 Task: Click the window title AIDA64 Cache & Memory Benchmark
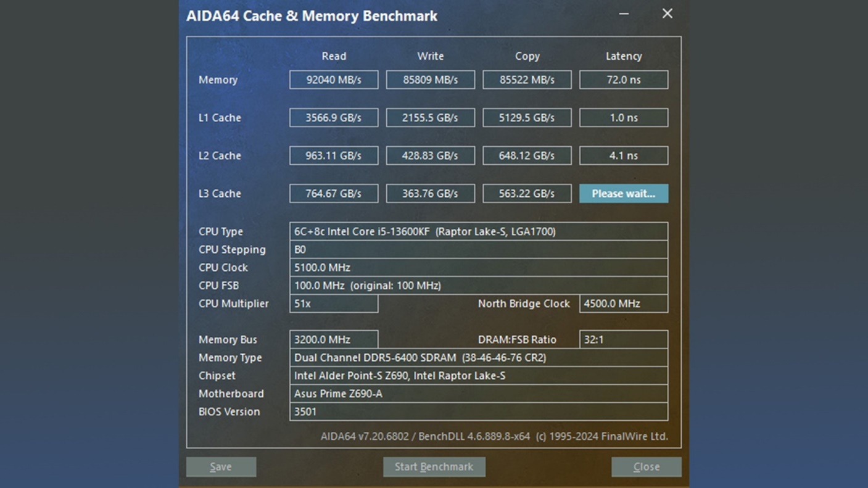click(312, 16)
